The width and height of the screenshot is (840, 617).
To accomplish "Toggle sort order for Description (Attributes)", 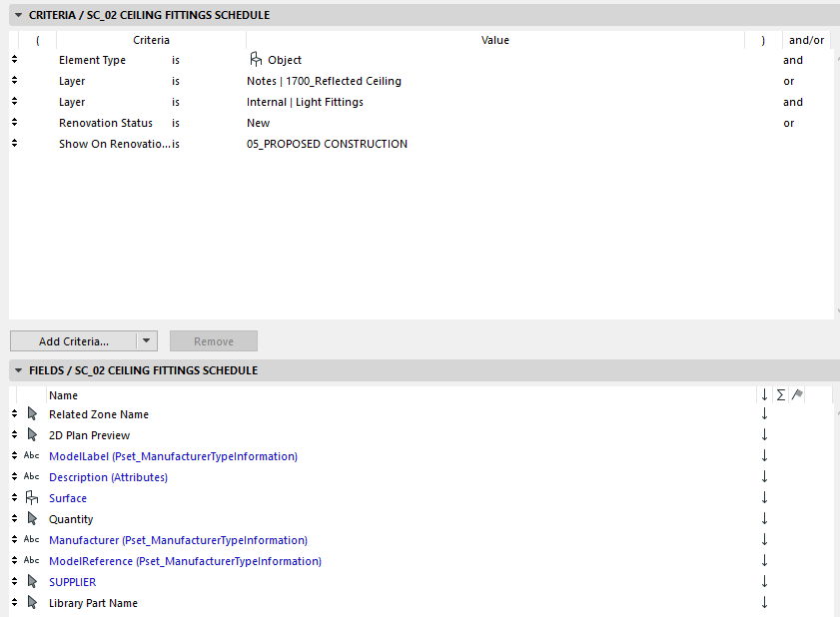I will coord(764,476).
